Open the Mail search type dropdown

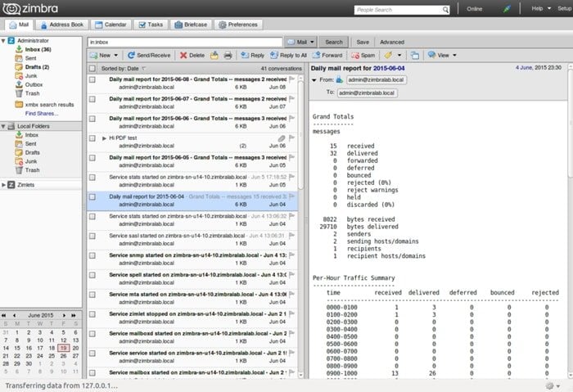coord(312,42)
